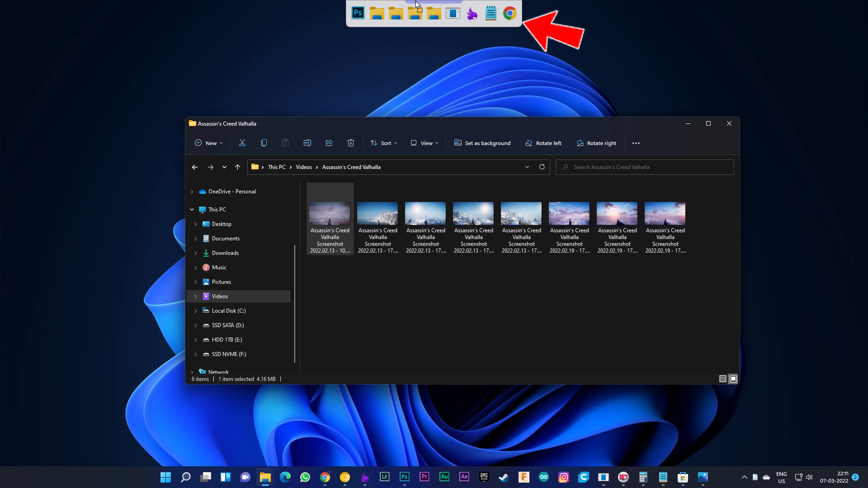This screenshot has width=868, height=488.
Task: Open the Sort dropdown
Action: click(383, 143)
